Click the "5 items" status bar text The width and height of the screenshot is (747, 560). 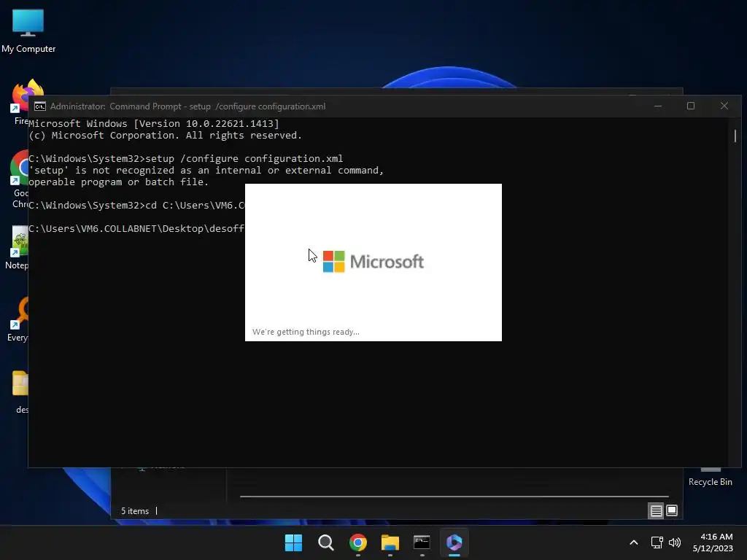tap(135, 511)
